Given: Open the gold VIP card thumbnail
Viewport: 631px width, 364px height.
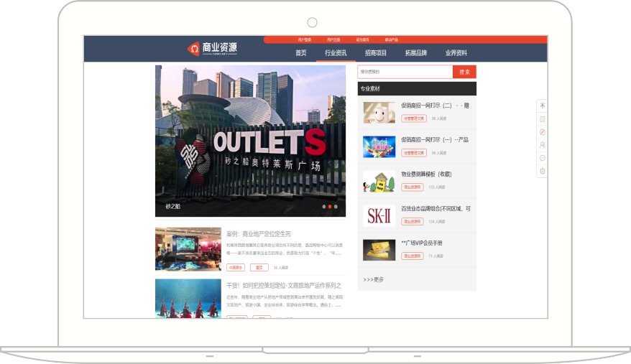Looking at the screenshot, I should (x=379, y=250).
